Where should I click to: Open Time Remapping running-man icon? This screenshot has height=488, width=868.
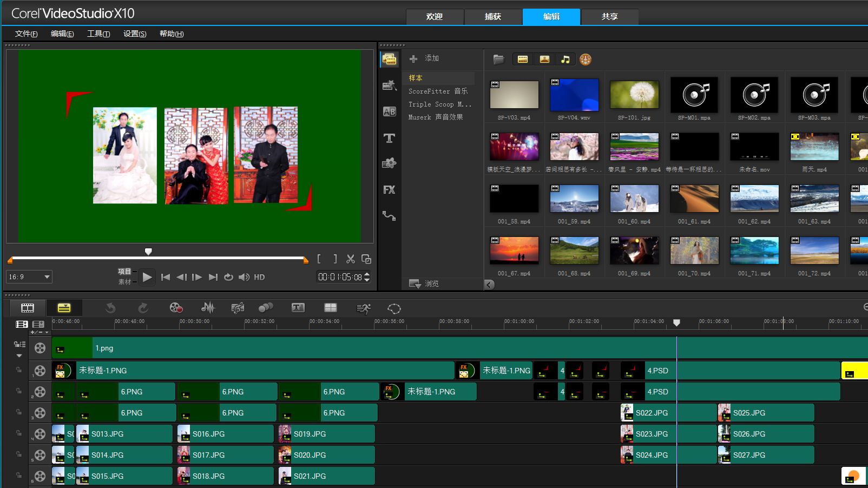364,308
